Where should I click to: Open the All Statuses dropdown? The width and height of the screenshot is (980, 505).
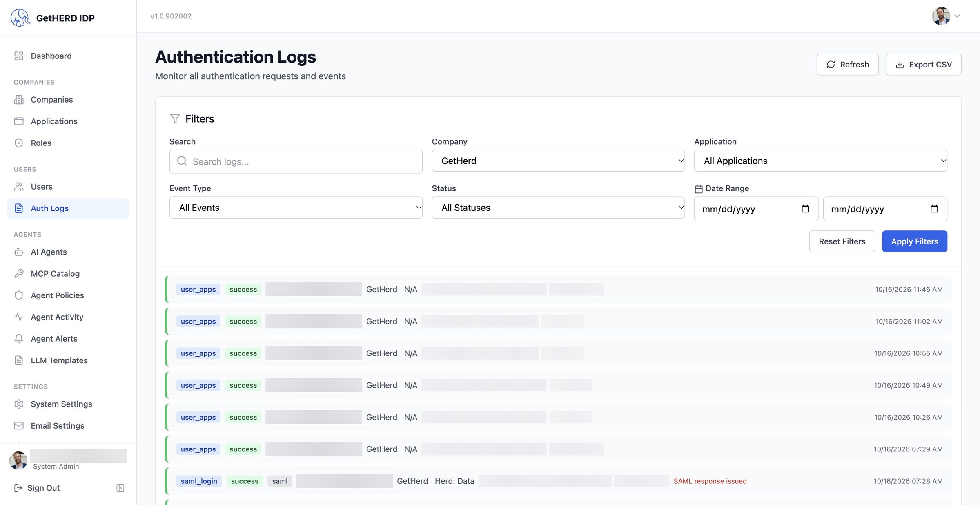[x=558, y=208]
